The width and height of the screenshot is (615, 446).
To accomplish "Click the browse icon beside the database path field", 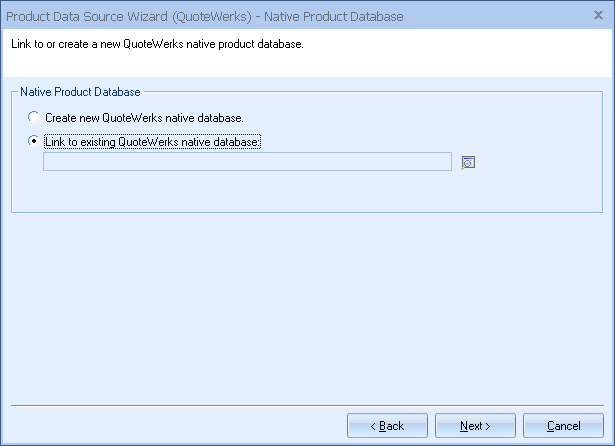I will tap(467, 163).
